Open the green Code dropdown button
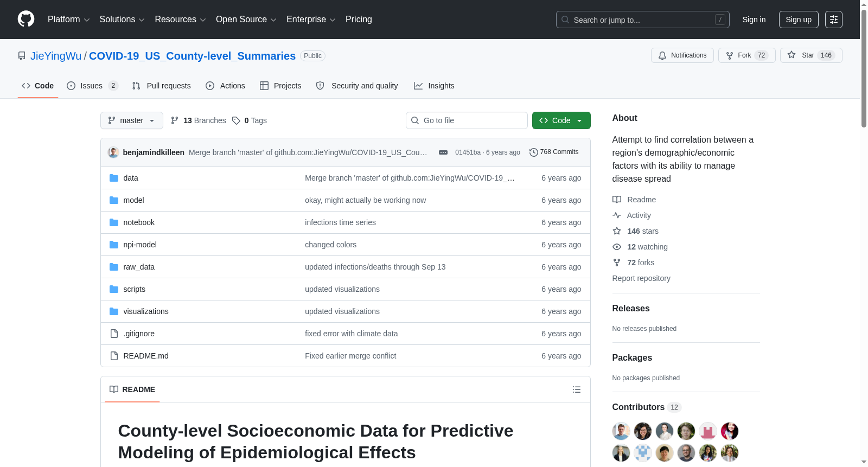The image size is (868, 467). [561, 120]
